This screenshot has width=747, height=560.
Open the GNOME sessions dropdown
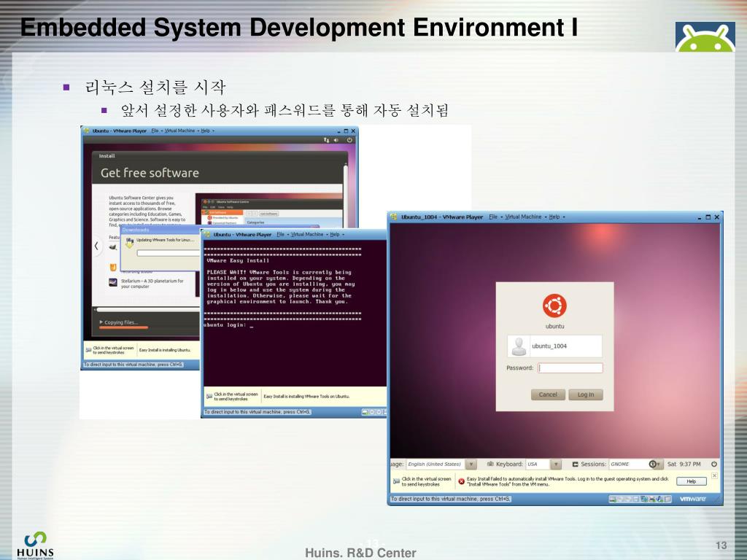[632, 464]
